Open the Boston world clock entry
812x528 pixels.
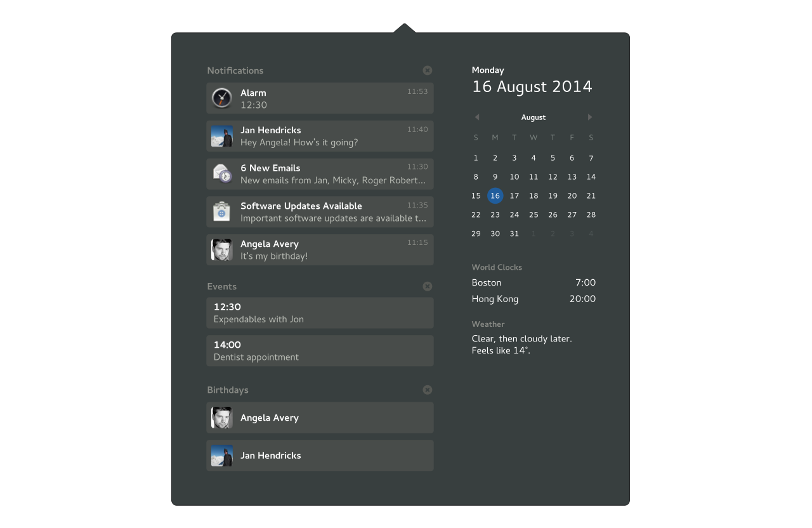pyautogui.click(x=534, y=283)
